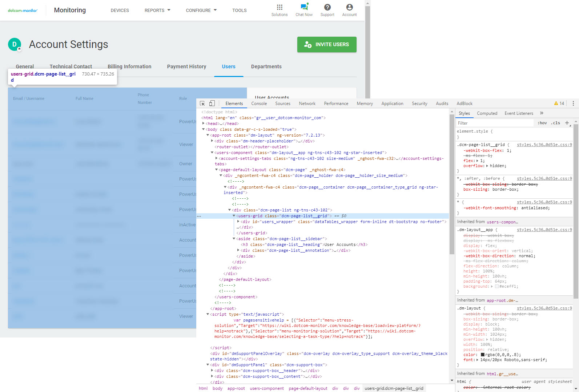This screenshot has width=579, height=392.
Task: Activate the inspect element picker icon
Action: point(202,104)
